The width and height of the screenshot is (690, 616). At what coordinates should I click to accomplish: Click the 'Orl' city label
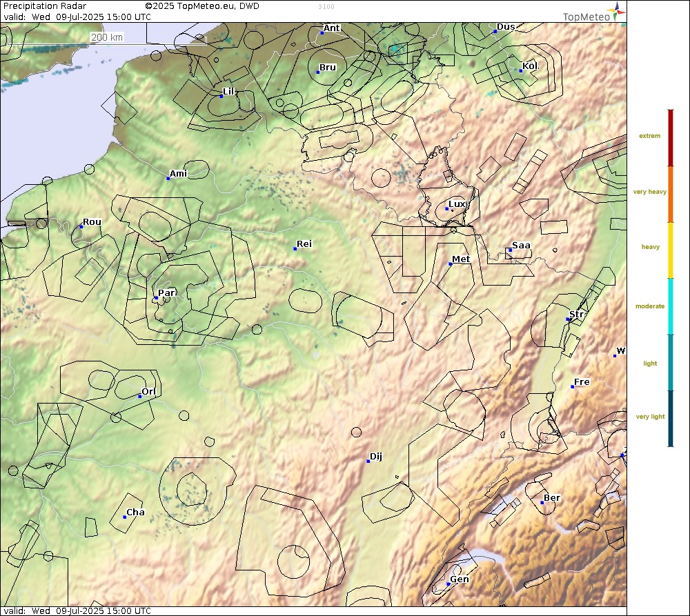(x=149, y=391)
